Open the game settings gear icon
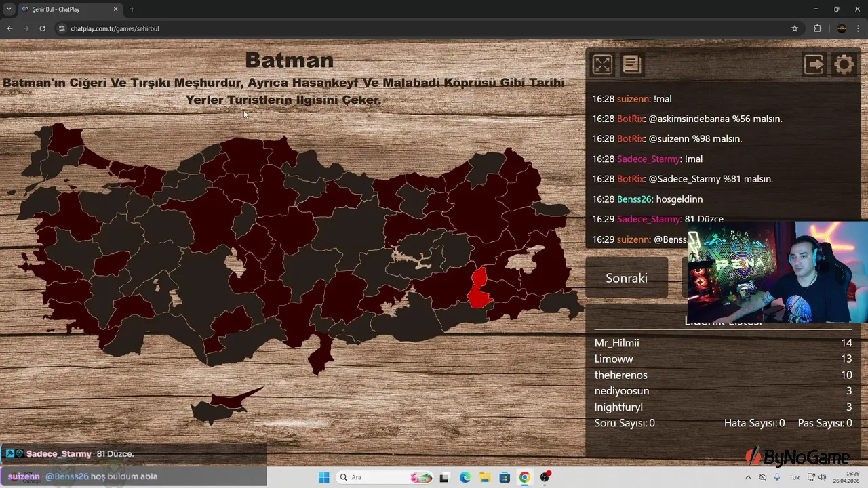The image size is (868, 488). point(844,64)
